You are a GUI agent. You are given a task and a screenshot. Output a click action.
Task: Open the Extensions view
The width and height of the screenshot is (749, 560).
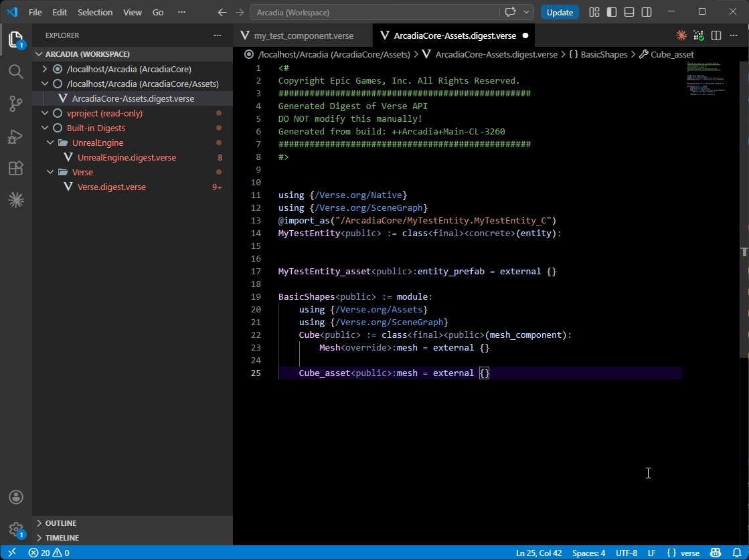pyautogui.click(x=16, y=168)
